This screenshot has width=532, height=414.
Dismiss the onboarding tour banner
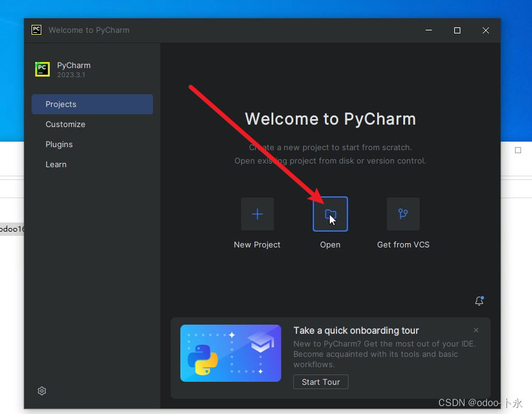(x=476, y=330)
